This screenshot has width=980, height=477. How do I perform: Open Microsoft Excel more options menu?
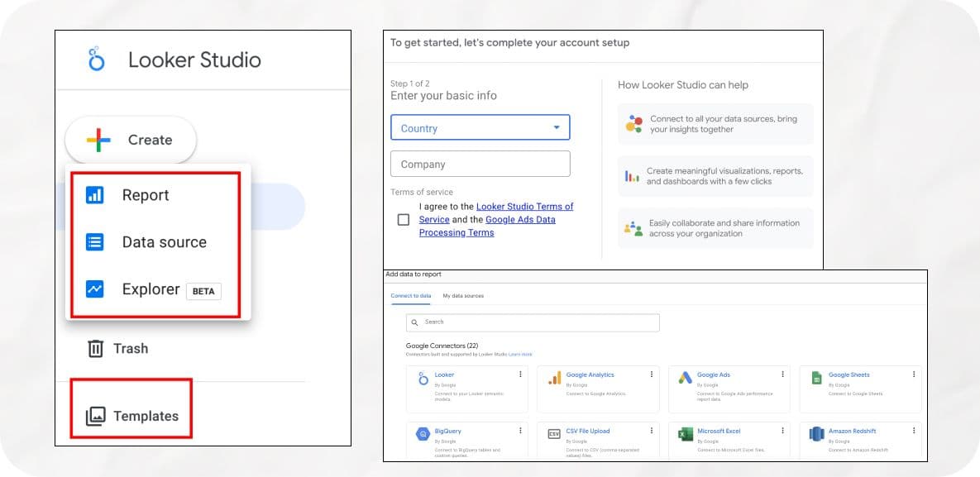[x=782, y=430]
